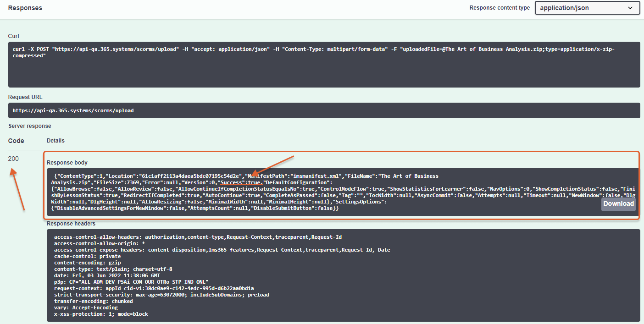This screenshot has width=644, height=324.
Task: Click the Request URL label
Action: tap(25, 97)
